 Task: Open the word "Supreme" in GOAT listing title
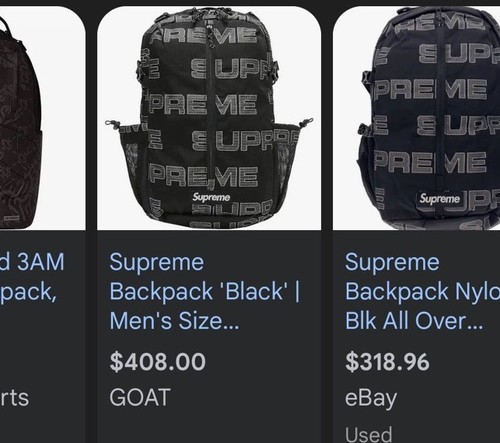click(x=156, y=262)
